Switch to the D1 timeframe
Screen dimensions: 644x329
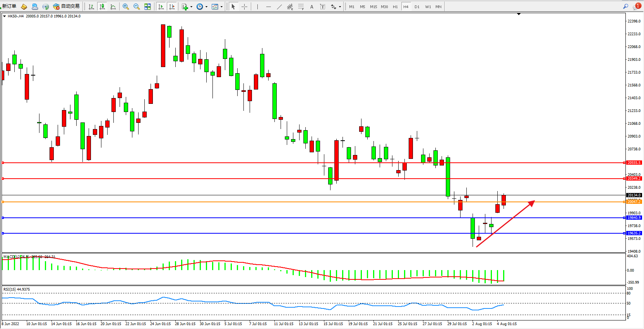417,7
